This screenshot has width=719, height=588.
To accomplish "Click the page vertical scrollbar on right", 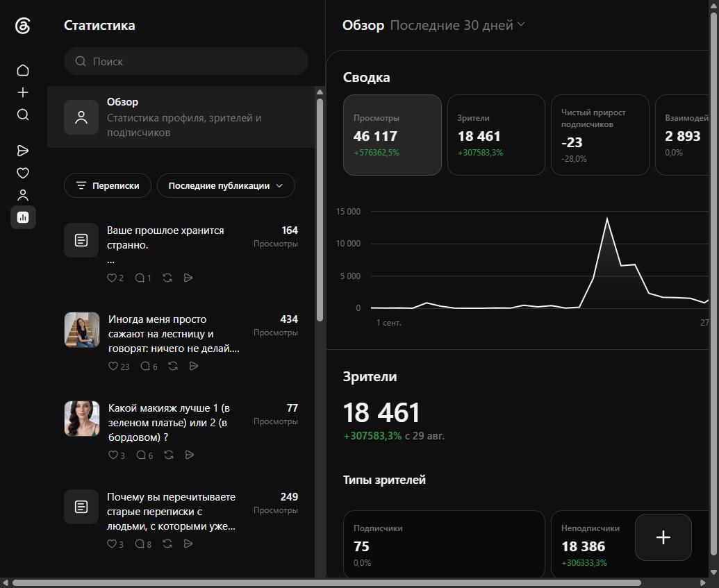I will click(713, 284).
